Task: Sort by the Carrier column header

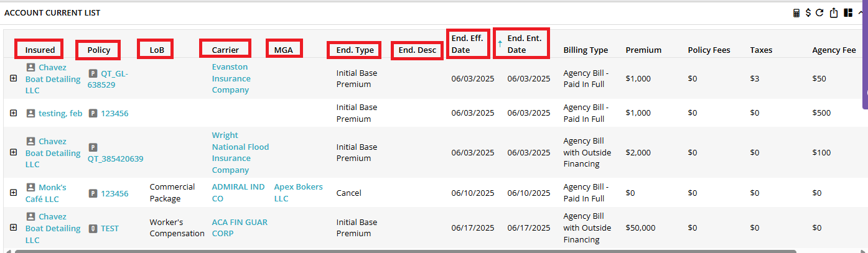Action: [225, 50]
